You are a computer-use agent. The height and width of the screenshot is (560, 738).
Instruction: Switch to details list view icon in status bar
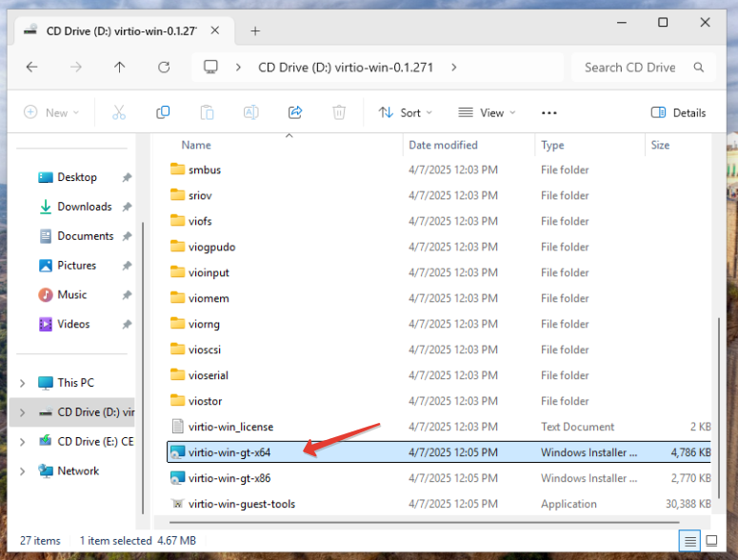coord(690,541)
